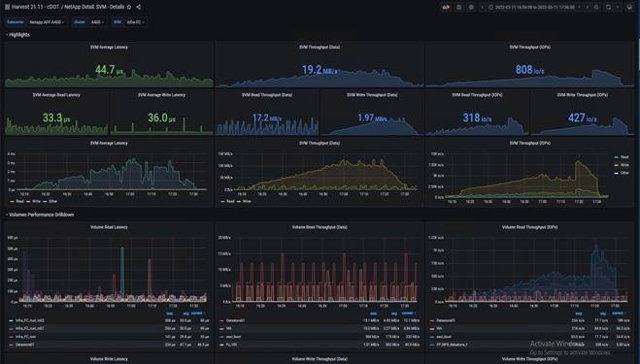Click the 19.2 MB/s throughput value
The height and width of the screenshot is (364, 640).
tap(320, 70)
